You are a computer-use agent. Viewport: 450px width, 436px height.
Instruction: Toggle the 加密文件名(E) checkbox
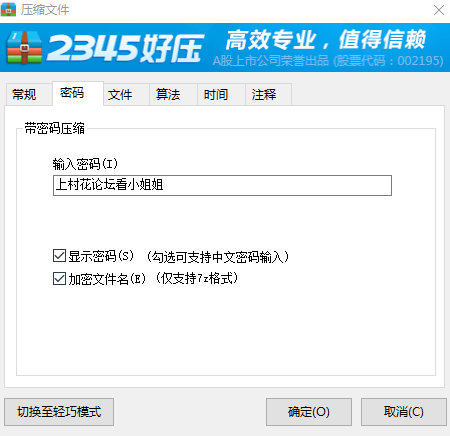(x=59, y=278)
